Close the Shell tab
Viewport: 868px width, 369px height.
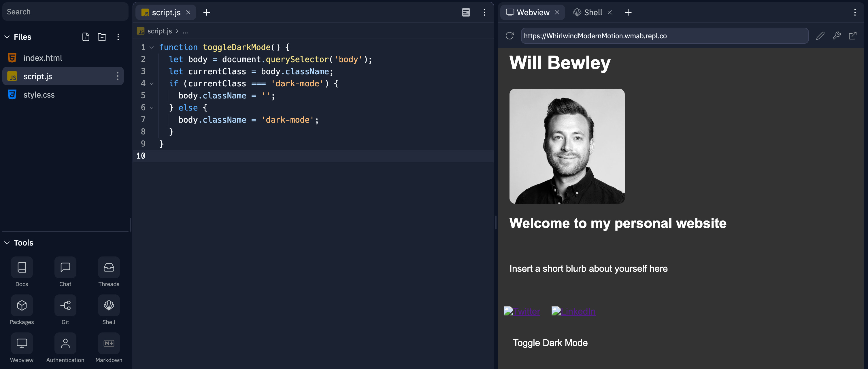610,12
